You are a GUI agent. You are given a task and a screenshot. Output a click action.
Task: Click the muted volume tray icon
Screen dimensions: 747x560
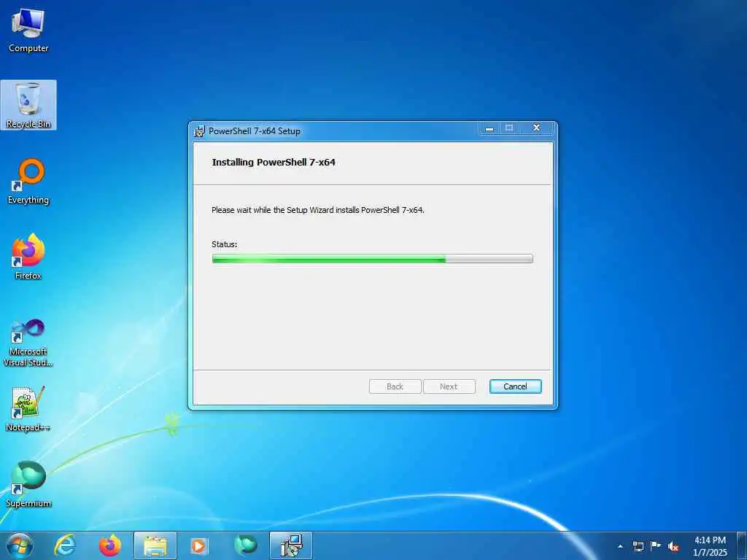tap(673, 546)
